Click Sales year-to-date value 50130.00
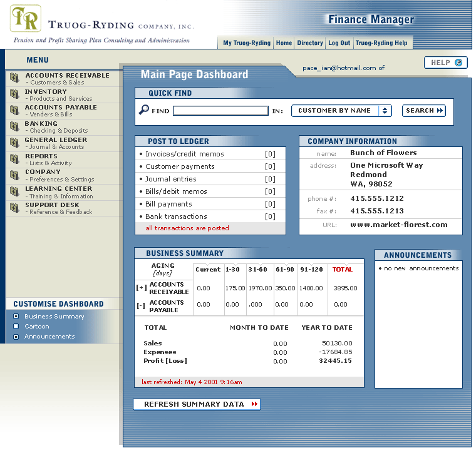 coord(337,343)
